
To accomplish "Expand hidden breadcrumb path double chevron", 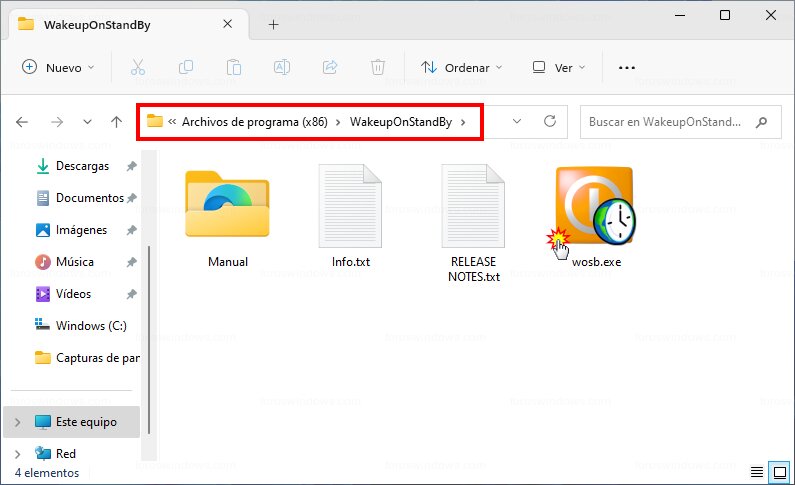I will 172,122.
